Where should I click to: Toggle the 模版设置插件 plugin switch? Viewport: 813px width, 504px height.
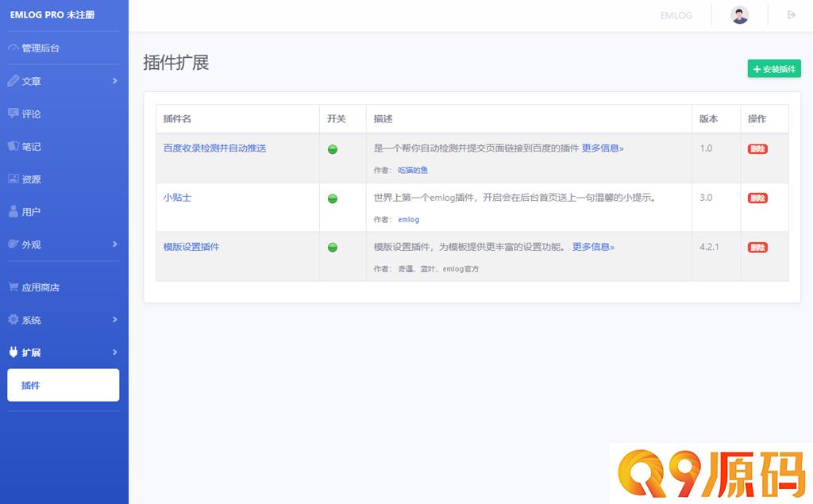coord(333,248)
